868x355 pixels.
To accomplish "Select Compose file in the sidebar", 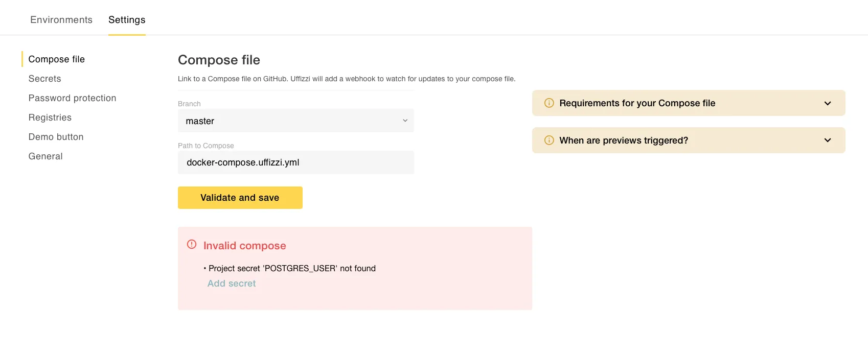I will click(57, 59).
